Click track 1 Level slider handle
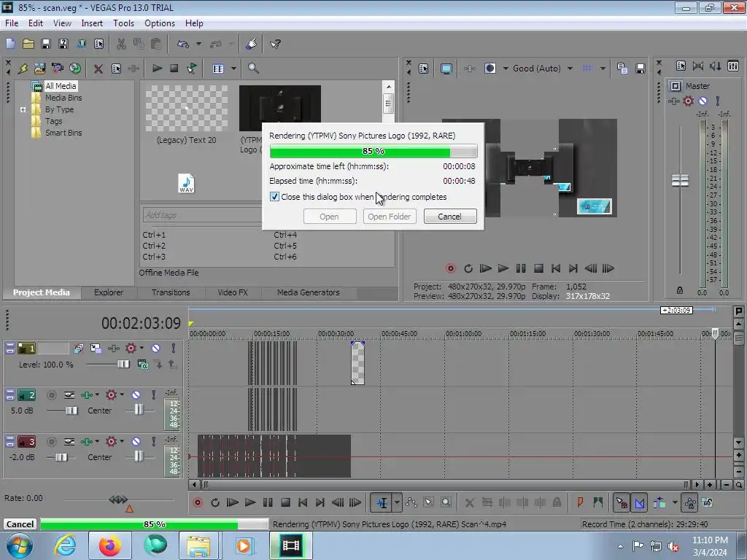 tap(123, 365)
